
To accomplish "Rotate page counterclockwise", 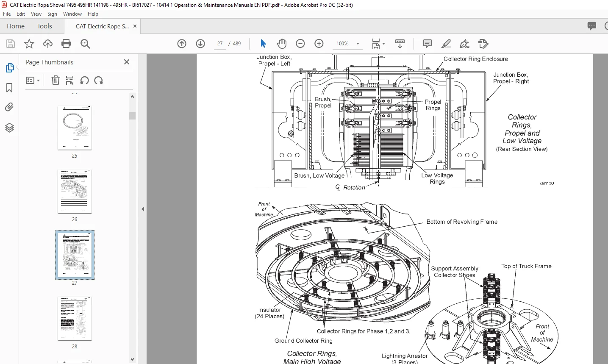I will (84, 80).
